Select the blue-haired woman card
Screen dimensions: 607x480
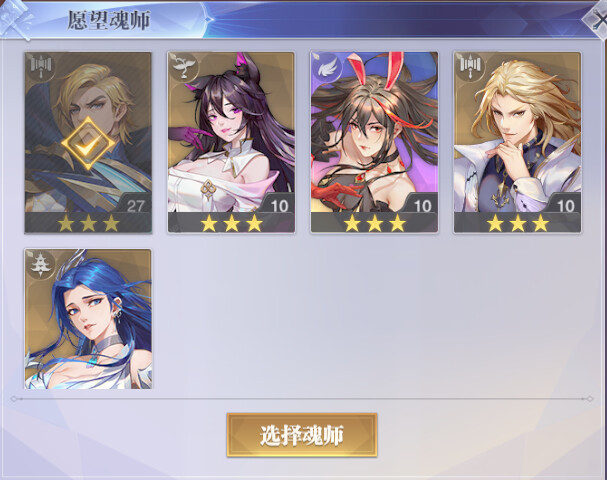(x=88, y=319)
